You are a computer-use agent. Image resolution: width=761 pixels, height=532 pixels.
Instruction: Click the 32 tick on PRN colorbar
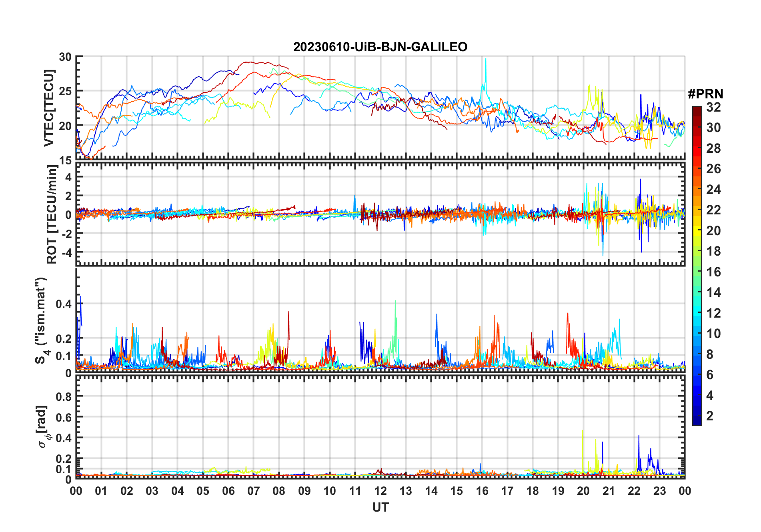[x=713, y=107]
